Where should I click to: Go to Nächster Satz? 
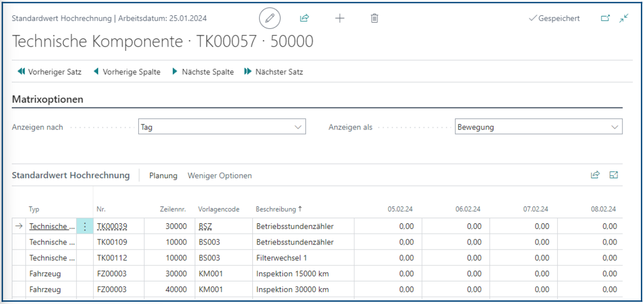[273, 72]
